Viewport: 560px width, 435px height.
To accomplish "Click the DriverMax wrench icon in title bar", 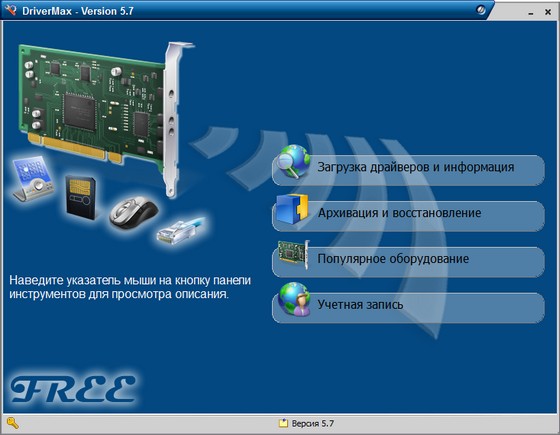I will pyautogui.click(x=11, y=10).
